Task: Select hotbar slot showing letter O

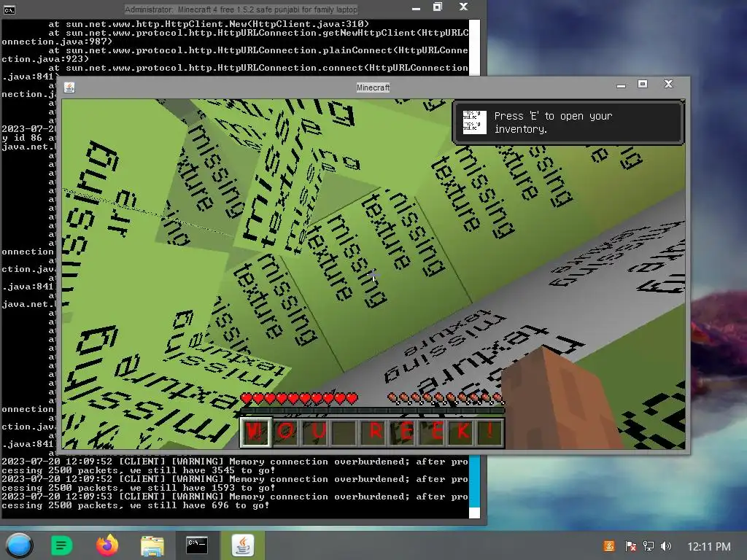Action: [286, 432]
